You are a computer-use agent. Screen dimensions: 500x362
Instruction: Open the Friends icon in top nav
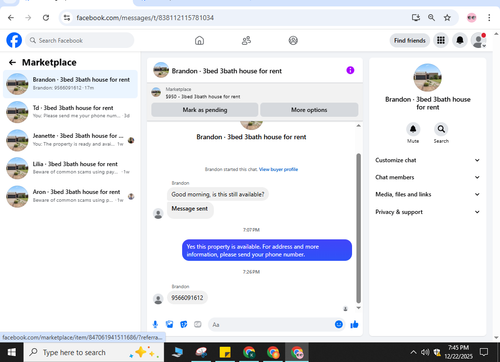coord(246,41)
